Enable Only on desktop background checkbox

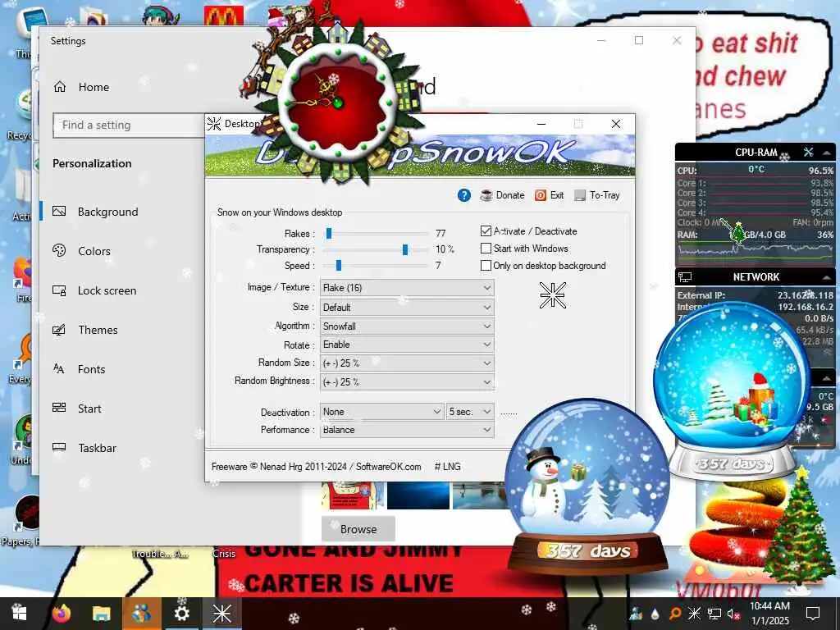pos(486,265)
